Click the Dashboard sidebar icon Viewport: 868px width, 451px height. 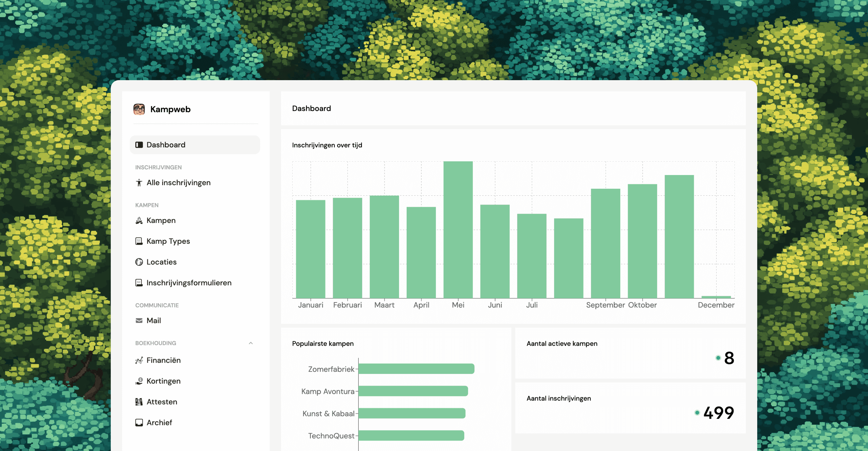139,145
